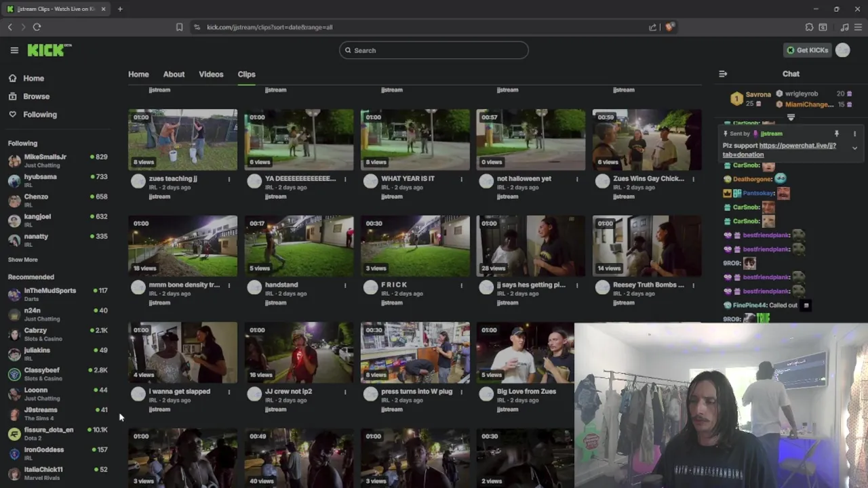Screen dimensions: 868x488
Task: Open fissure_dota_en recommended channel
Action: [58, 434]
